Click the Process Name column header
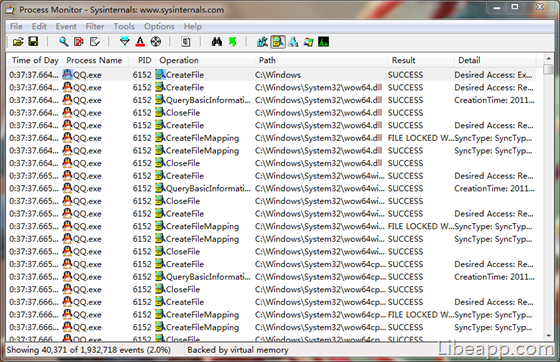The height and width of the screenshot is (362, 560). point(94,60)
